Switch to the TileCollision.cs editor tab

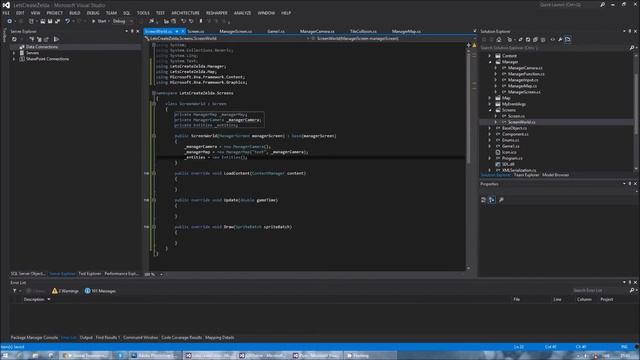pyautogui.click(x=363, y=31)
